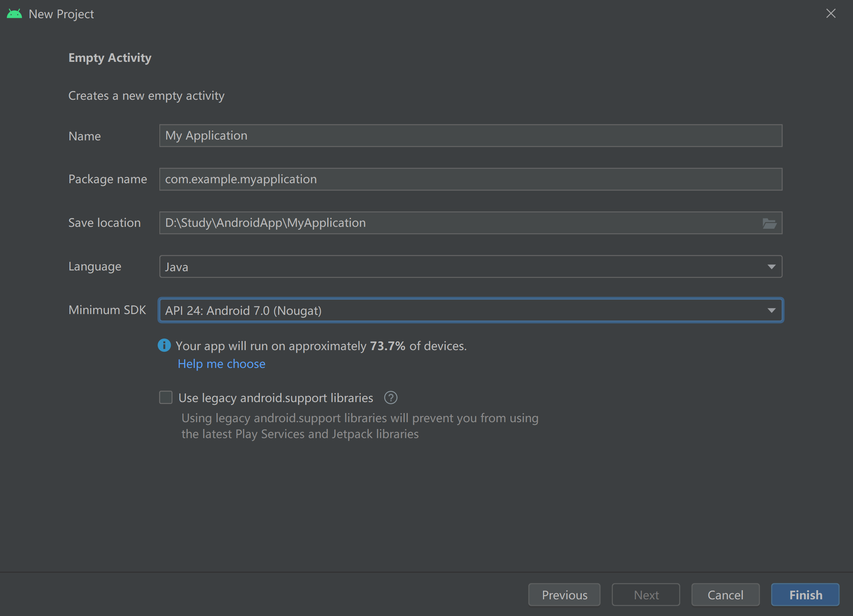Select API 24 Android 7.0 Nougat option
Viewport: 853px width, 616px height.
[x=471, y=310]
